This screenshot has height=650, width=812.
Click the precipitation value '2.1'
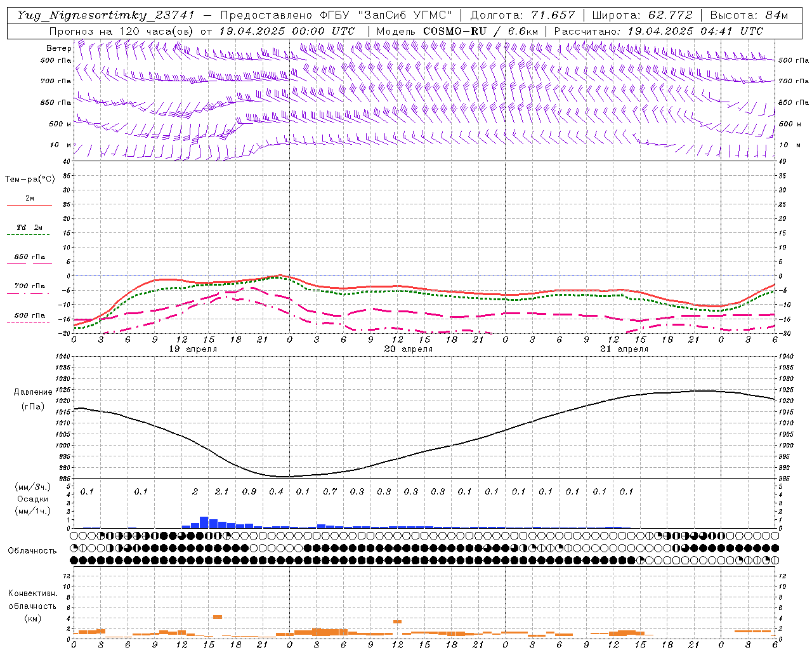click(x=222, y=491)
